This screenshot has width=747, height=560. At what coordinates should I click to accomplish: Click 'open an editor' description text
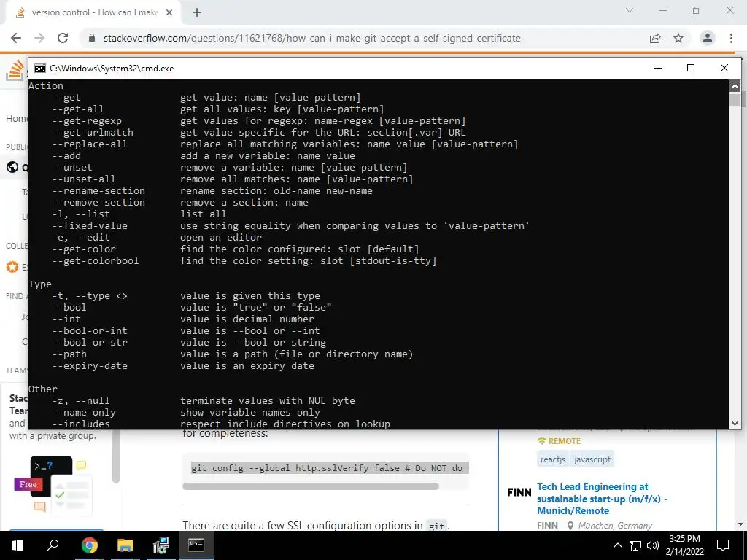click(221, 238)
